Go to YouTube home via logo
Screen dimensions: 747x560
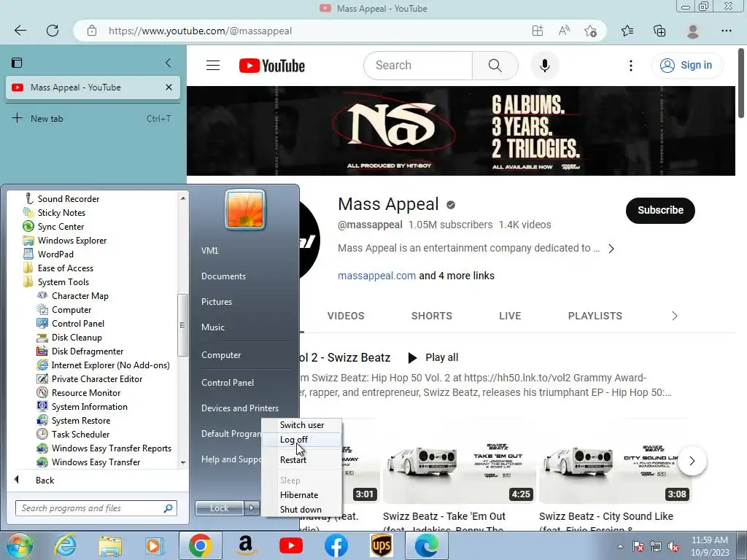pyautogui.click(x=272, y=66)
